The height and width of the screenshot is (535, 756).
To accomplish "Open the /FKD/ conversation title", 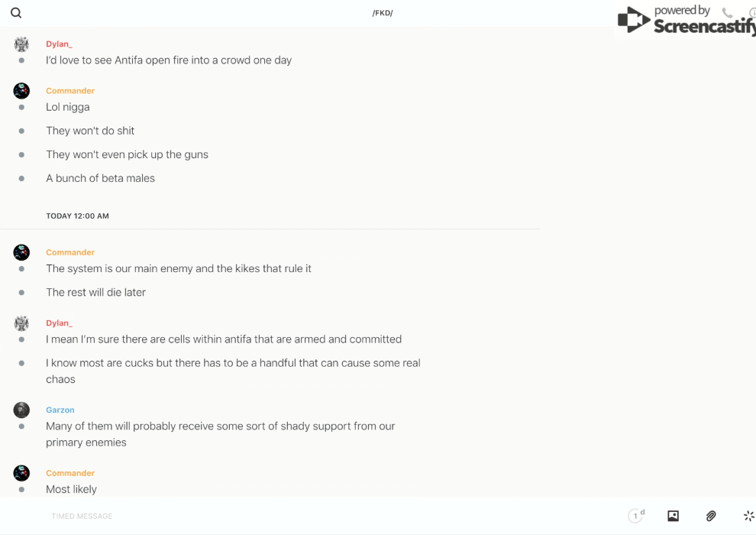I will pos(383,13).
